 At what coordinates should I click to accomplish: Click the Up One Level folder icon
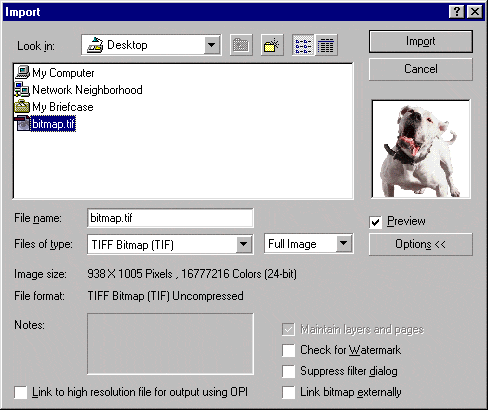(241, 45)
